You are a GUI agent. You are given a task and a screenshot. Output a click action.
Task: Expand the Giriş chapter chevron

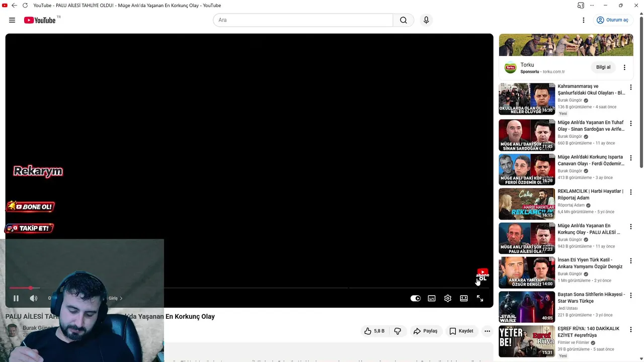121,298
